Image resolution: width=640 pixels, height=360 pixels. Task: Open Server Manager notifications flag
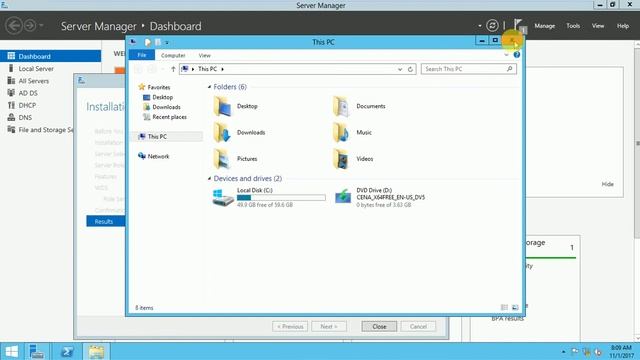(x=519, y=26)
